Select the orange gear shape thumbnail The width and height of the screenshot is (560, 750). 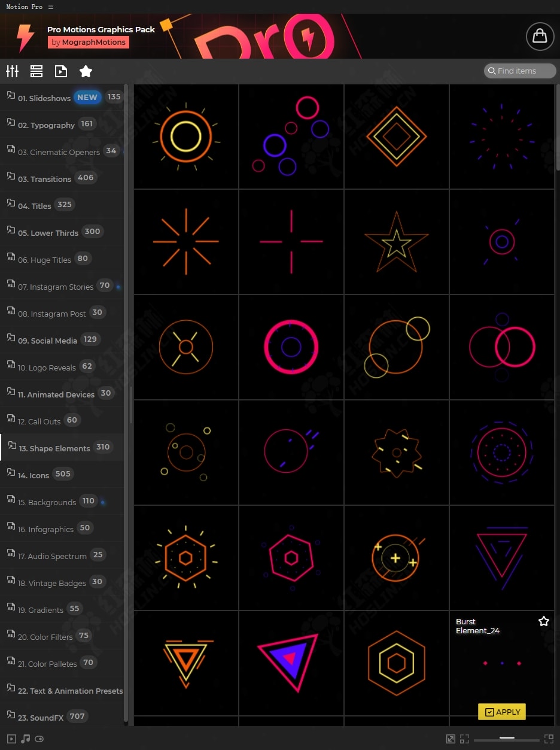(397, 453)
